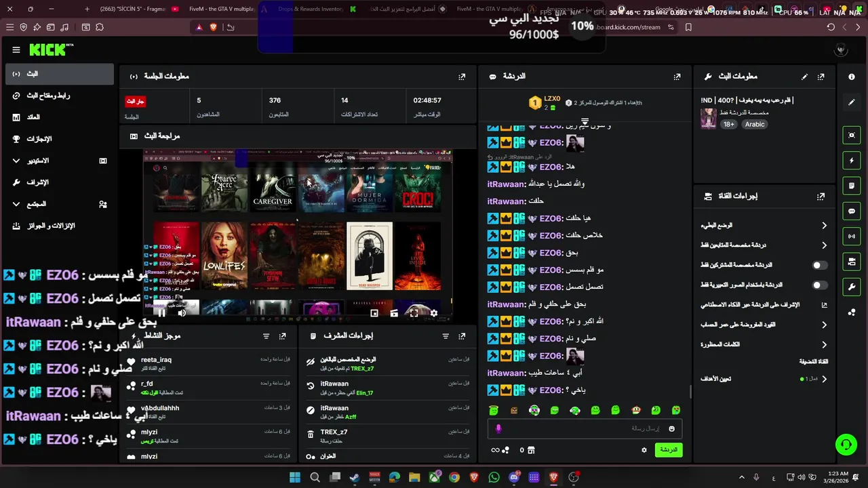
Task: Toggle broadcast signal panel in right toolbar
Action: pos(852,236)
